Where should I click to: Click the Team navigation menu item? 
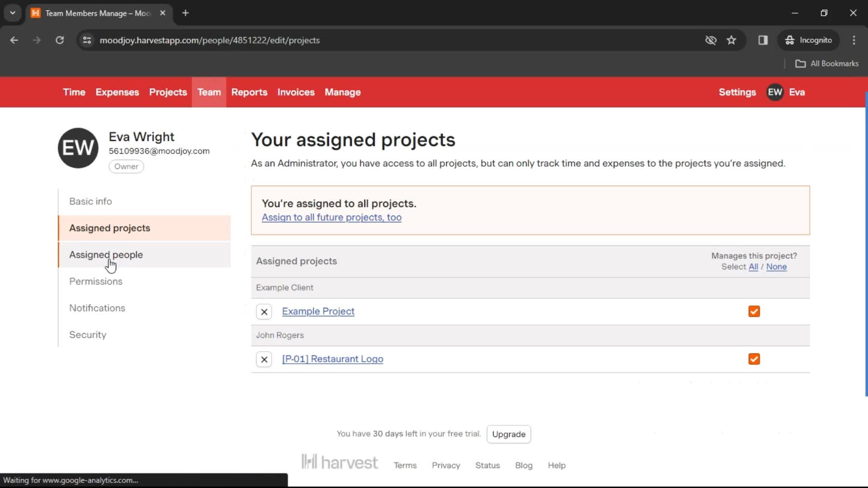[x=209, y=92]
